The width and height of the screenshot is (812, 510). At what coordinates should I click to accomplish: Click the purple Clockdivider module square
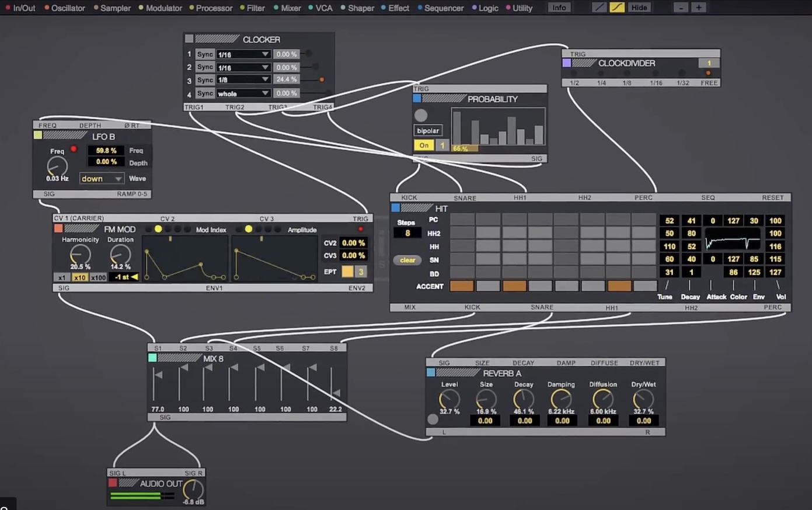pyautogui.click(x=566, y=63)
